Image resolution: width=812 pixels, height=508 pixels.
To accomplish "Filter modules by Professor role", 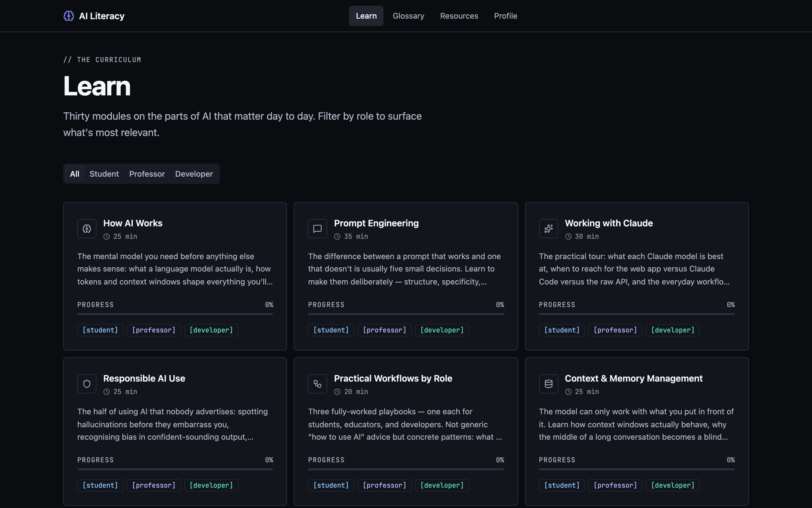I will (147, 174).
